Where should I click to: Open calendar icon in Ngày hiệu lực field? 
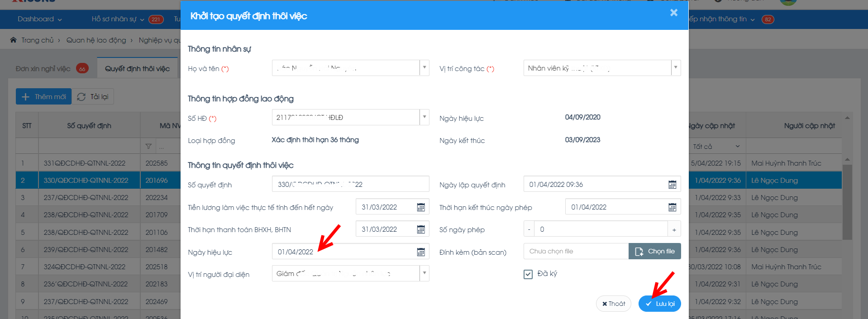pos(420,252)
